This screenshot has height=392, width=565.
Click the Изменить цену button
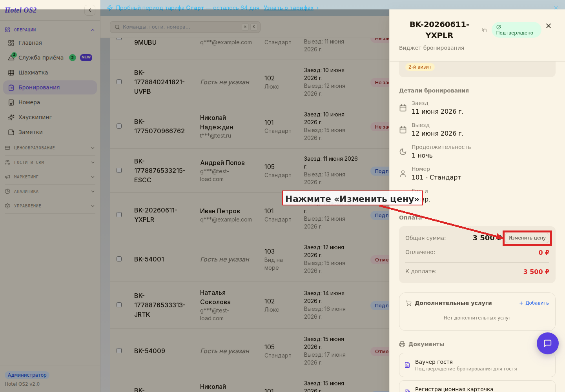click(x=527, y=238)
